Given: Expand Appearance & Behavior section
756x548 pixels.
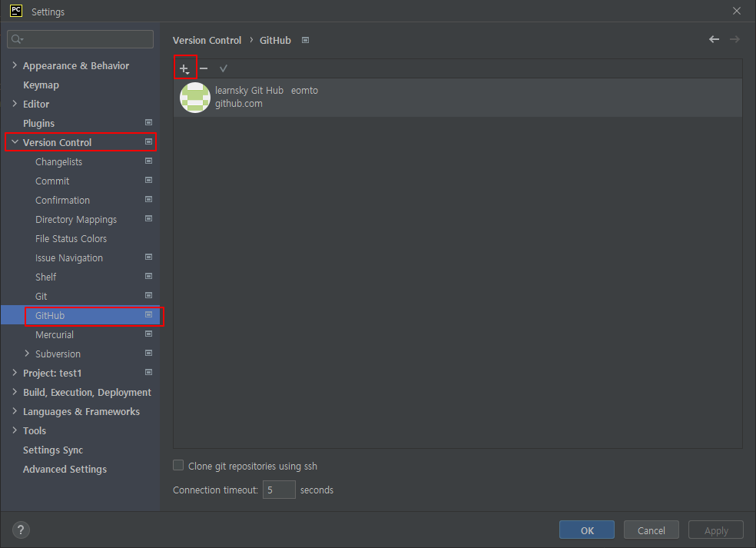Looking at the screenshot, I should (x=15, y=65).
